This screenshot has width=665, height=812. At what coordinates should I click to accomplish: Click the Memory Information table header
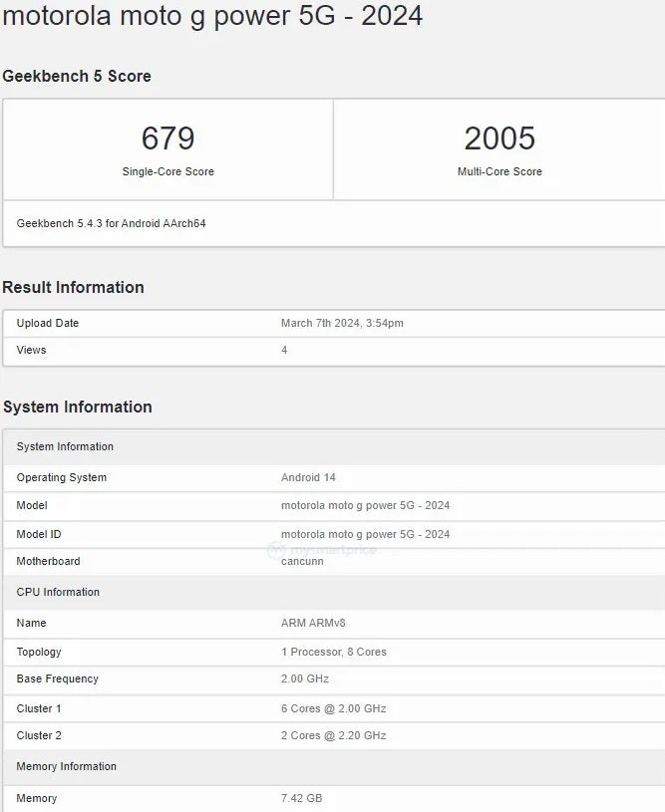coord(334,766)
